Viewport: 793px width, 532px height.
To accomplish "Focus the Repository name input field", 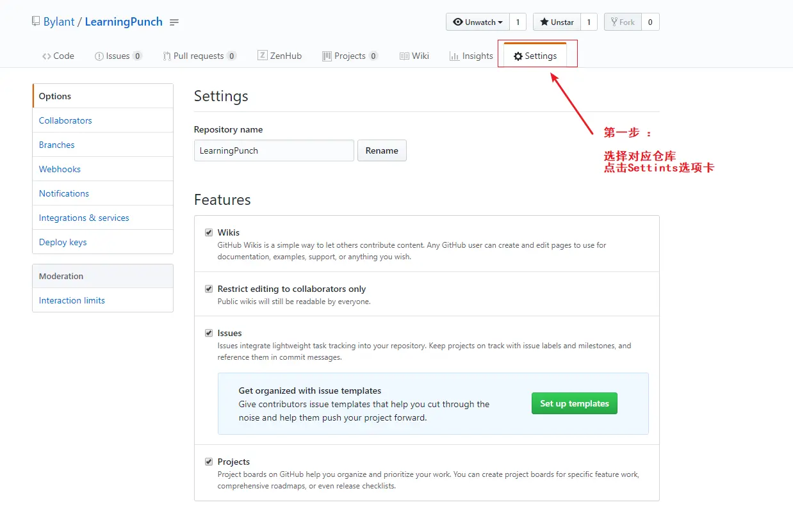I will click(274, 150).
